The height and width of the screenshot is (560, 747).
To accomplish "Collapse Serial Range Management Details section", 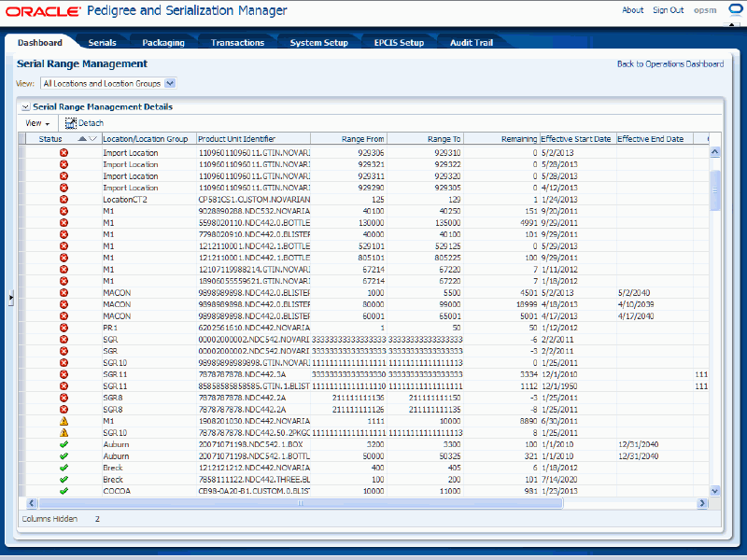I will [26, 107].
